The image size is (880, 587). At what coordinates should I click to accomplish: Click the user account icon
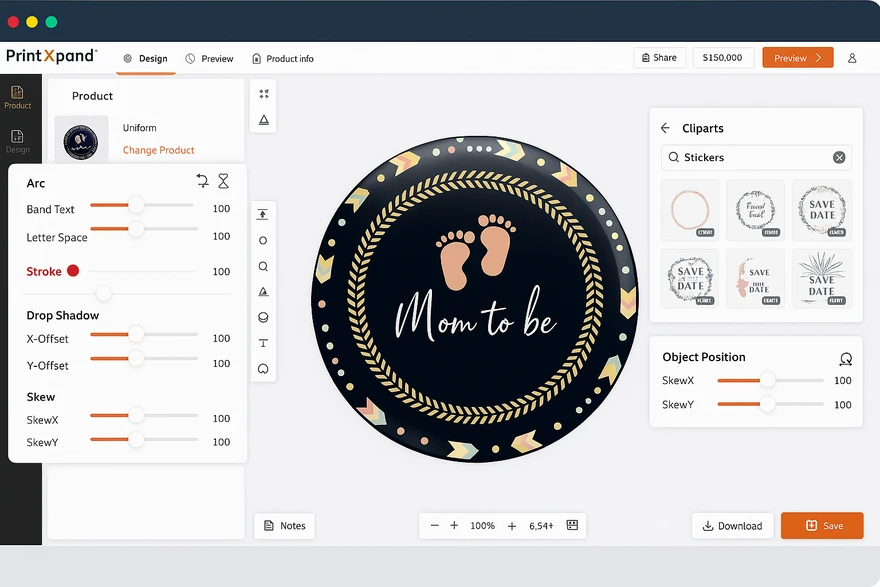(852, 58)
